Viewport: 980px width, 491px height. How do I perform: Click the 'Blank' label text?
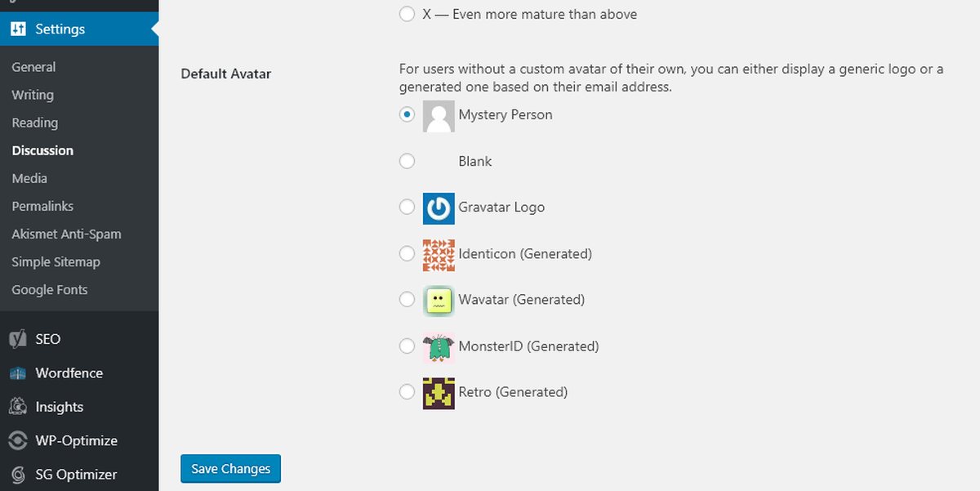(475, 161)
